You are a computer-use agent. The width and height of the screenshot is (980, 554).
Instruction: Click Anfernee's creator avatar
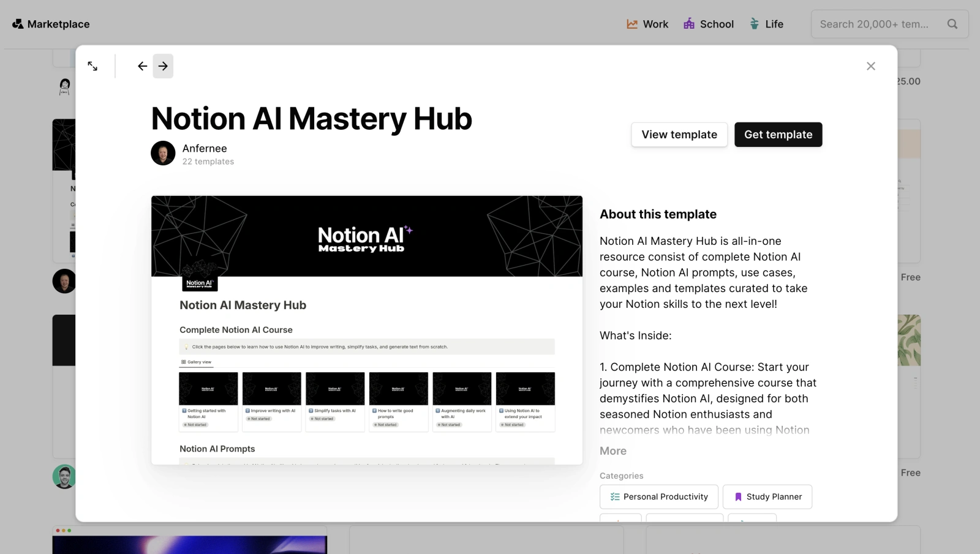(163, 153)
